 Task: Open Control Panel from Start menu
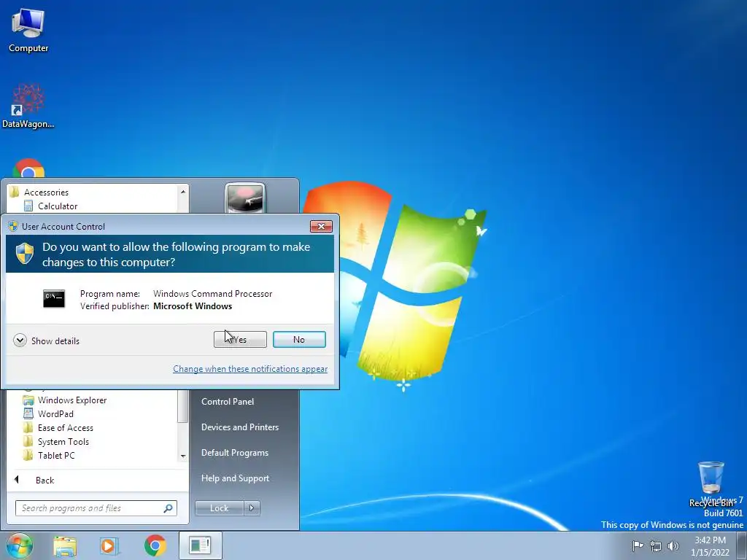tap(228, 402)
